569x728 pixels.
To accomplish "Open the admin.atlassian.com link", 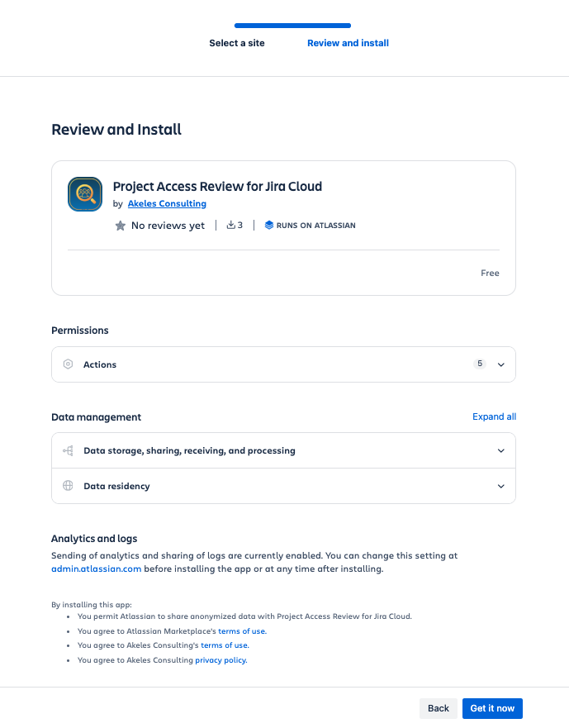I will tap(97, 568).
